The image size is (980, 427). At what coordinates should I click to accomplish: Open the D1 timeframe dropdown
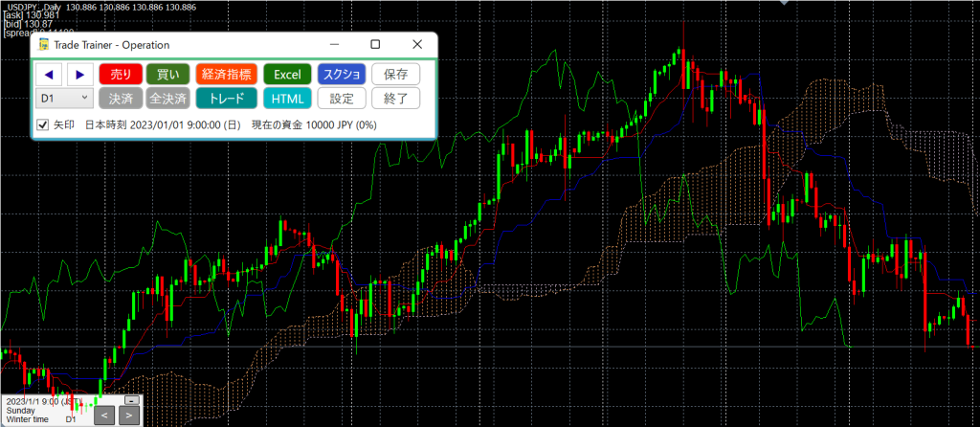(x=64, y=98)
